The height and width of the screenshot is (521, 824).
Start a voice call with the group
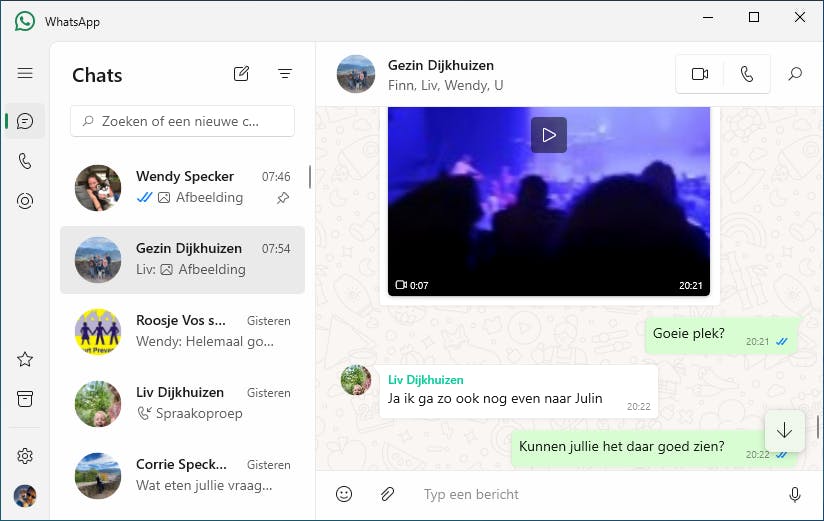[747, 74]
